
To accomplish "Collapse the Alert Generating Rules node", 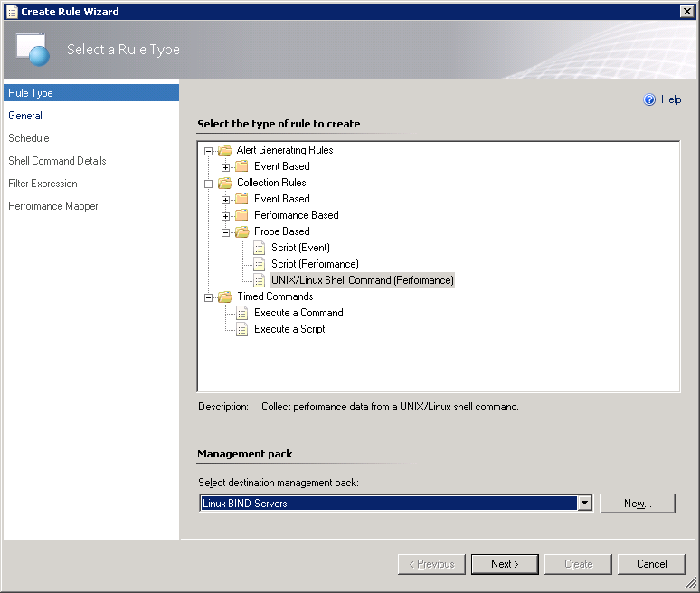I will 209,151.
